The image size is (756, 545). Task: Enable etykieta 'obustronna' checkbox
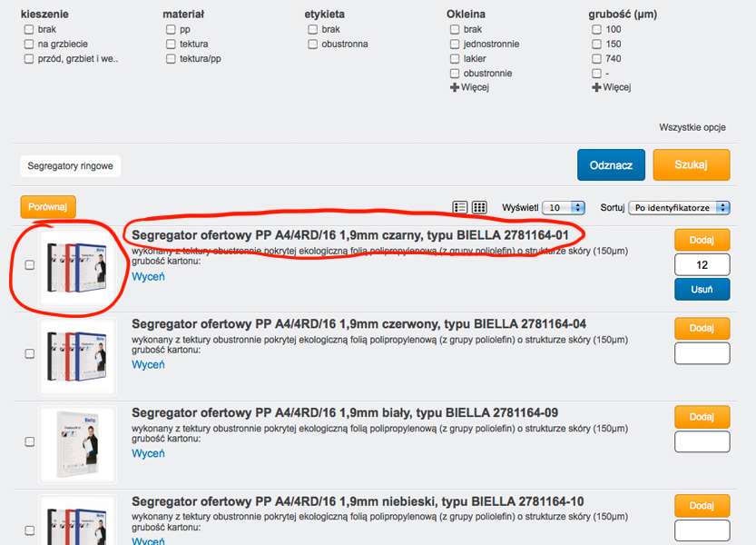[x=312, y=44]
